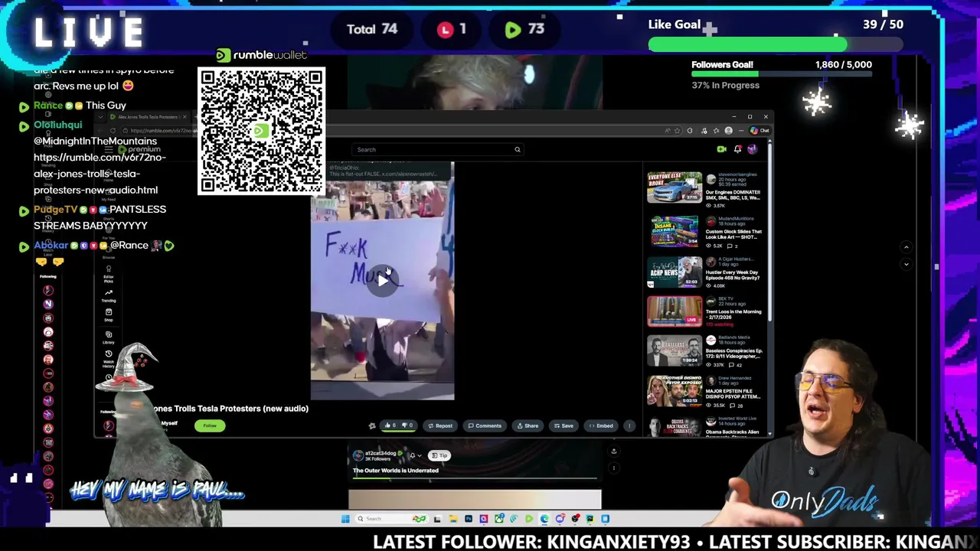Save the video with Save button

point(563,425)
